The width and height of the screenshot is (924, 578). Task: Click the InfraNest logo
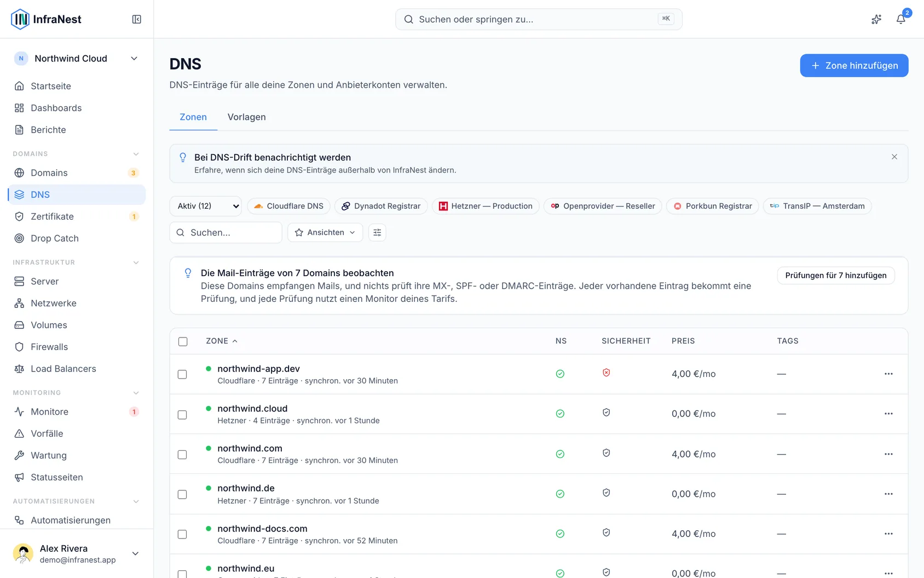tap(46, 19)
